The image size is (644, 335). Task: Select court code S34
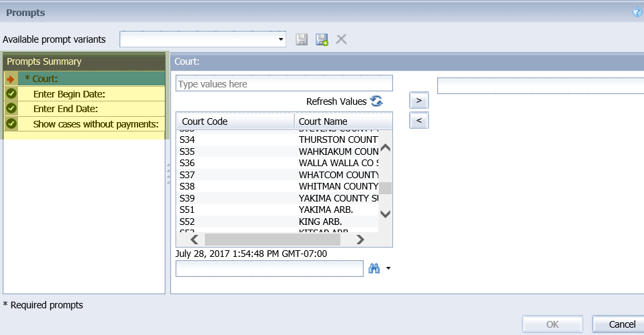188,139
